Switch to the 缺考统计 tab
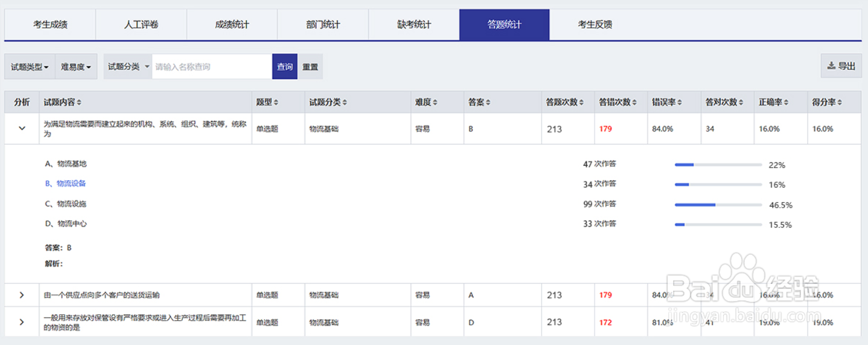 [414, 24]
